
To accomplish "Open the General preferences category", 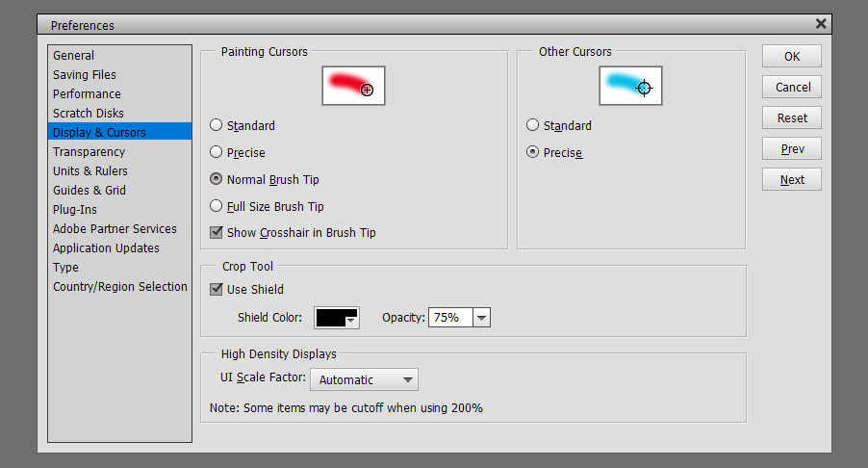I will (119, 56).
